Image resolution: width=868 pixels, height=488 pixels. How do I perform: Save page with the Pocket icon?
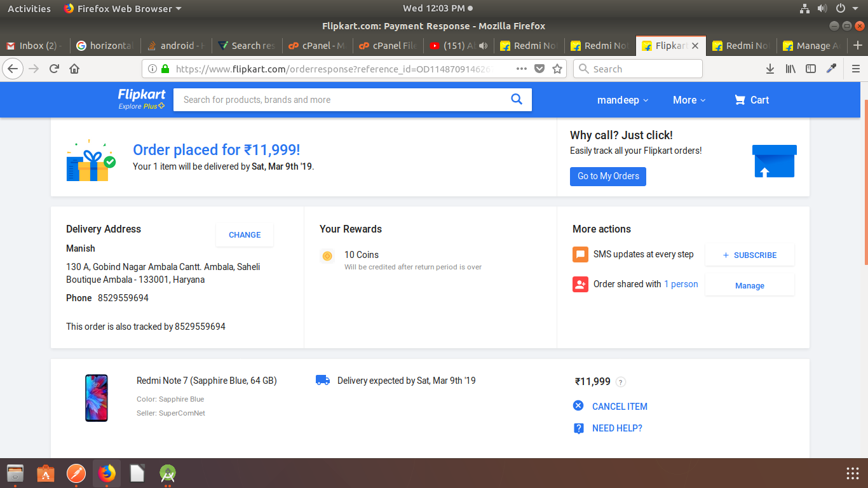(x=539, y=69)
